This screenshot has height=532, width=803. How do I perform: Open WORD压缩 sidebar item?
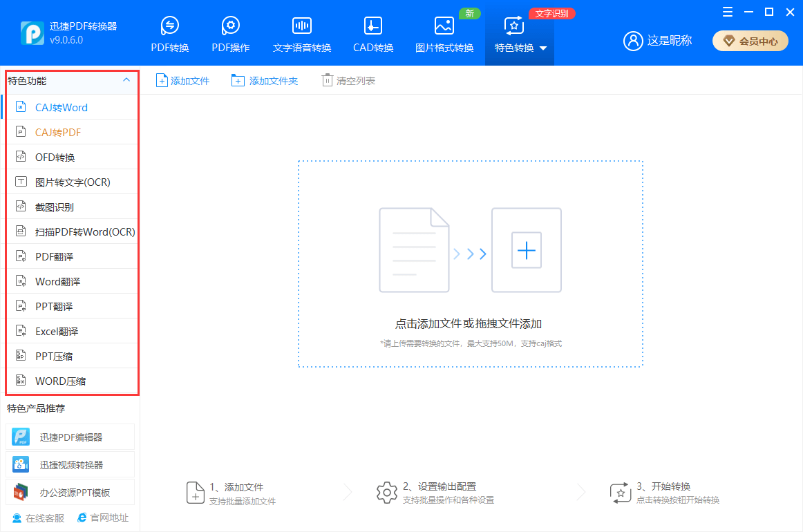[60, 381]
